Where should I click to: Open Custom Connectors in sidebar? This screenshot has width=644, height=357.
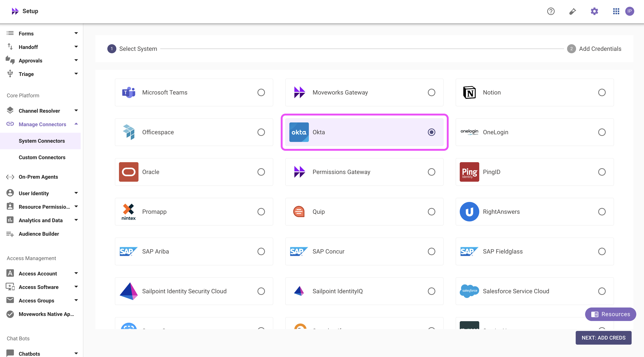coord(40,157)
